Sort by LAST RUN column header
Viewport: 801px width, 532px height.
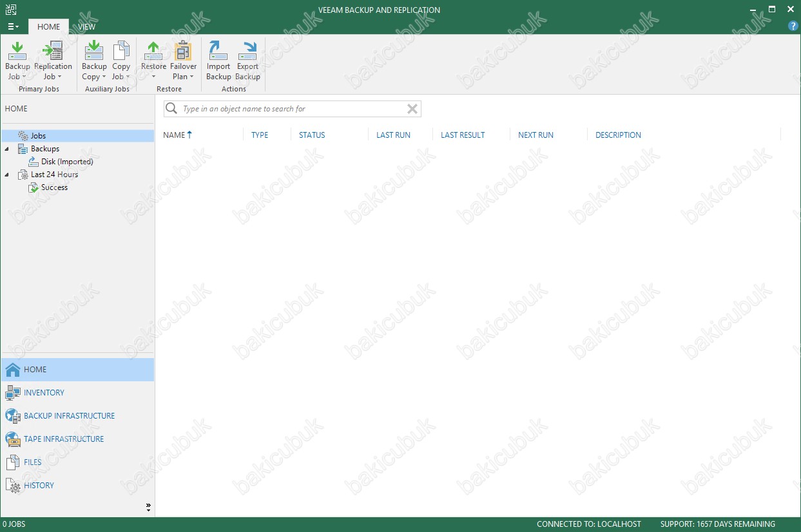click(x=393, y=135)
